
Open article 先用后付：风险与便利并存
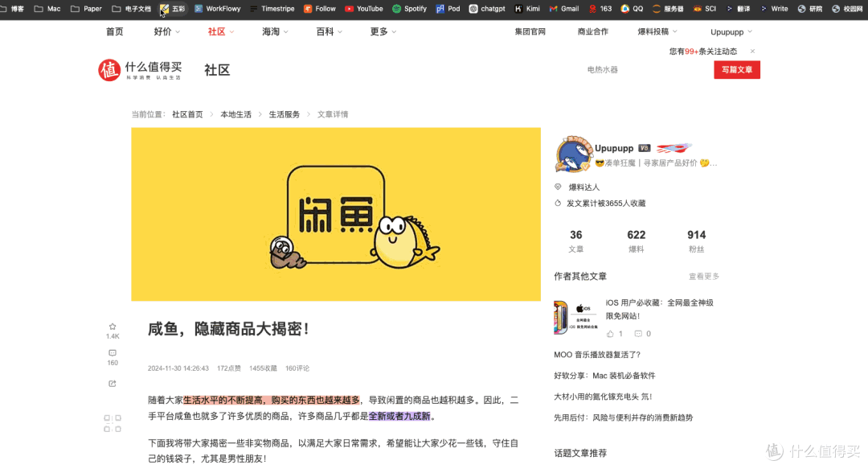pos(624,418)
